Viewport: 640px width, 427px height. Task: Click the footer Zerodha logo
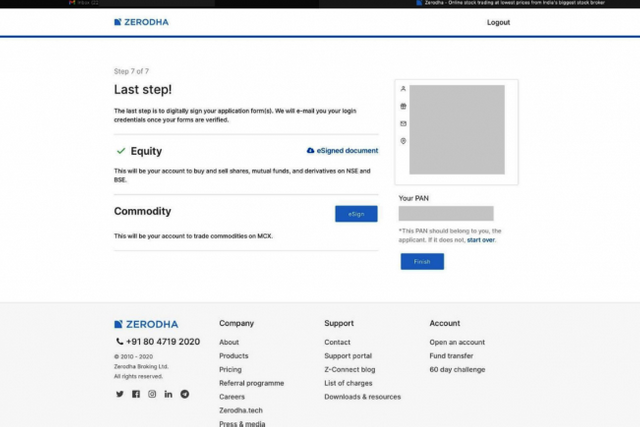click(x=146, y=324)
